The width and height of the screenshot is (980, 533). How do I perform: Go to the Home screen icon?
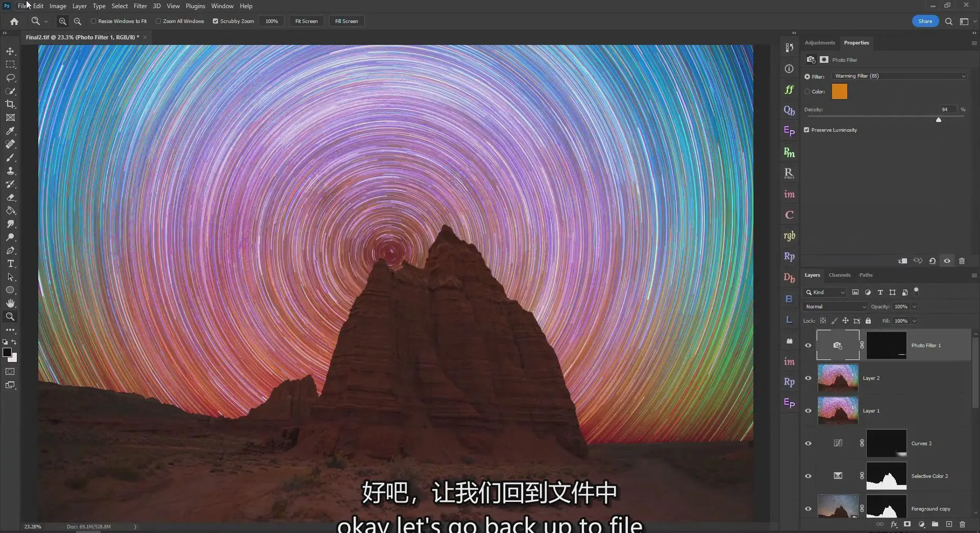tap(14, 21)
